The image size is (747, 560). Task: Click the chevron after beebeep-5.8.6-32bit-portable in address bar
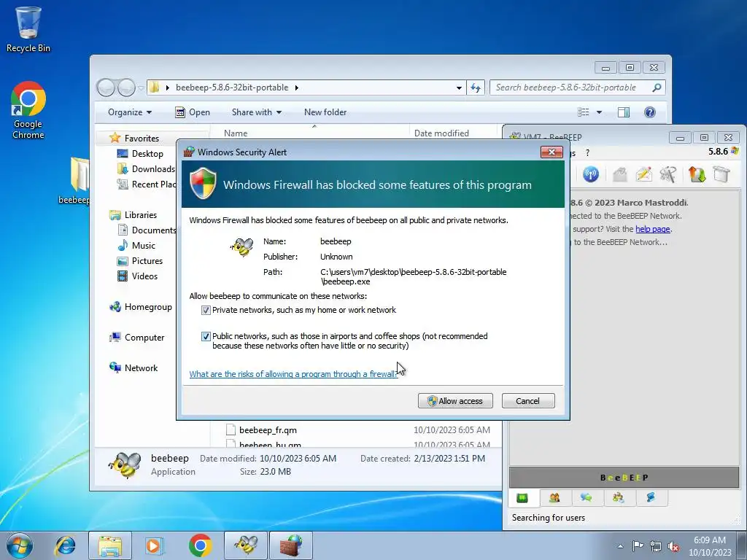297,87
